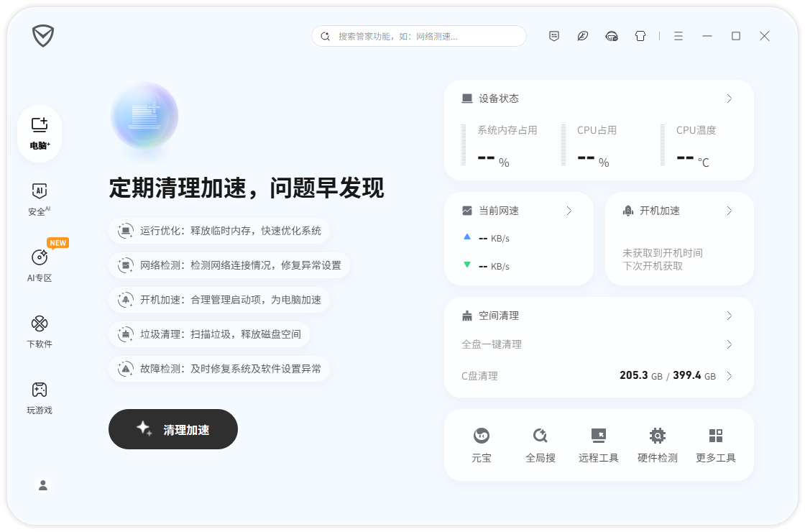
Task: Select 故障检测 feature chip
Action: click(219, 369)
